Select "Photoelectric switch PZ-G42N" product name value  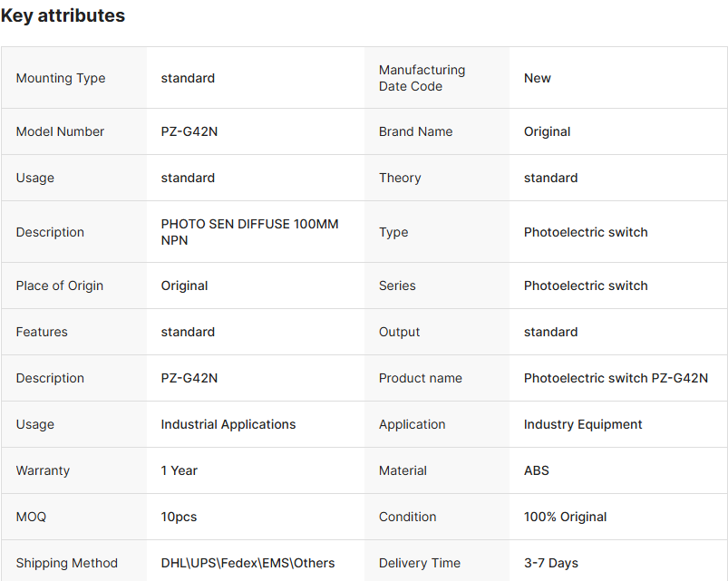(x=616, y=378)
